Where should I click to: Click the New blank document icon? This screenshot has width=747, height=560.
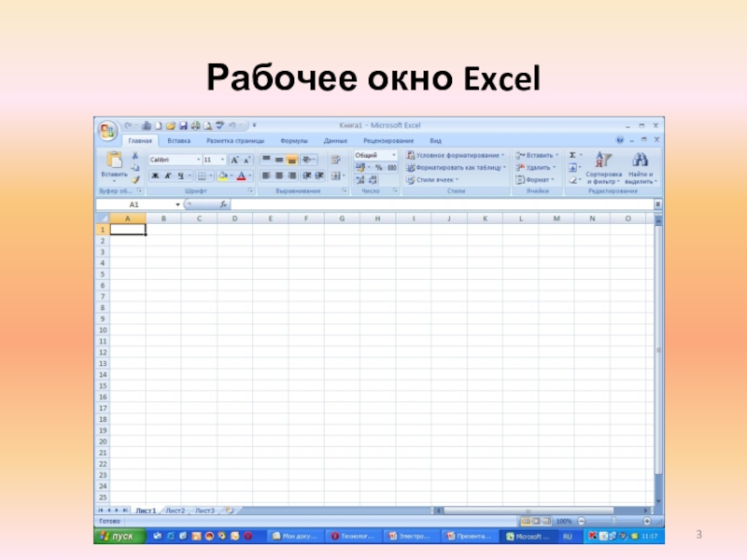point(159,126)
